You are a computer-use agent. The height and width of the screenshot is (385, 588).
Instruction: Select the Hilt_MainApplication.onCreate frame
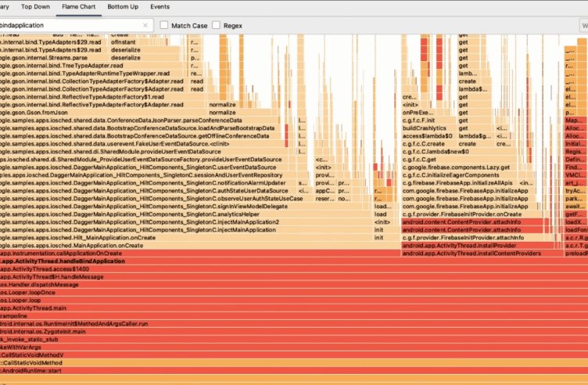point(186,238)
